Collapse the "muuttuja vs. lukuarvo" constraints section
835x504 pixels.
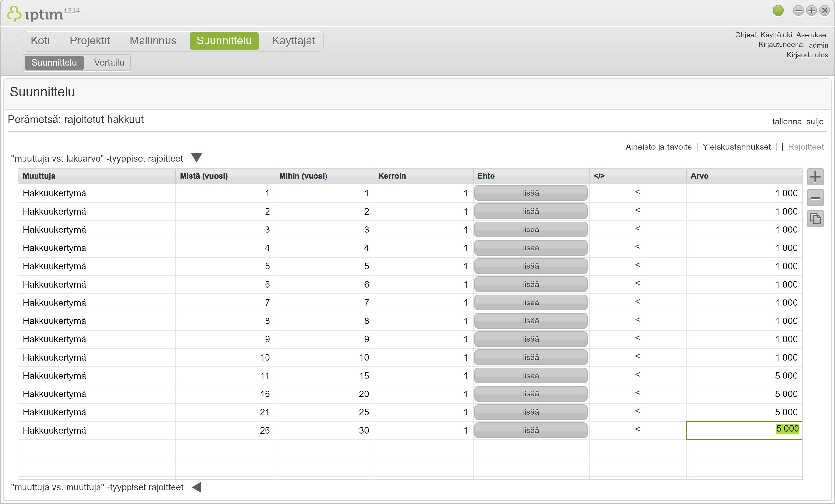pyautogui.click(x=197, y=158)
